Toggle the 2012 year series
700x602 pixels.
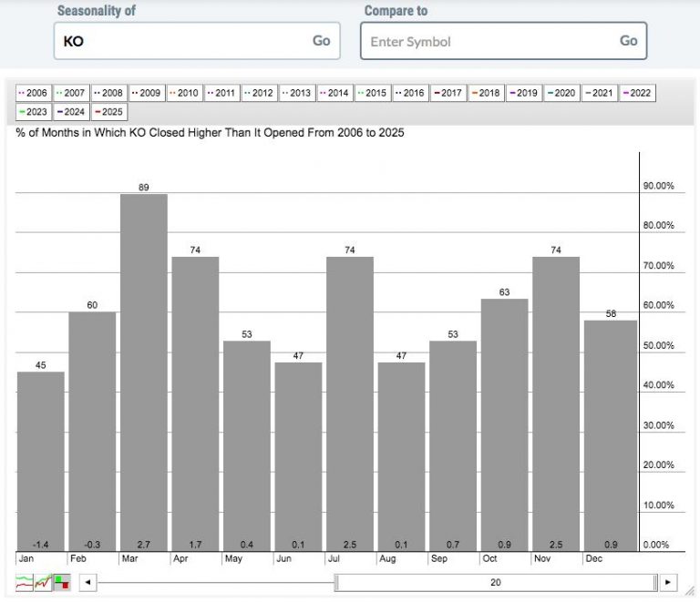[x=260, y=93]
